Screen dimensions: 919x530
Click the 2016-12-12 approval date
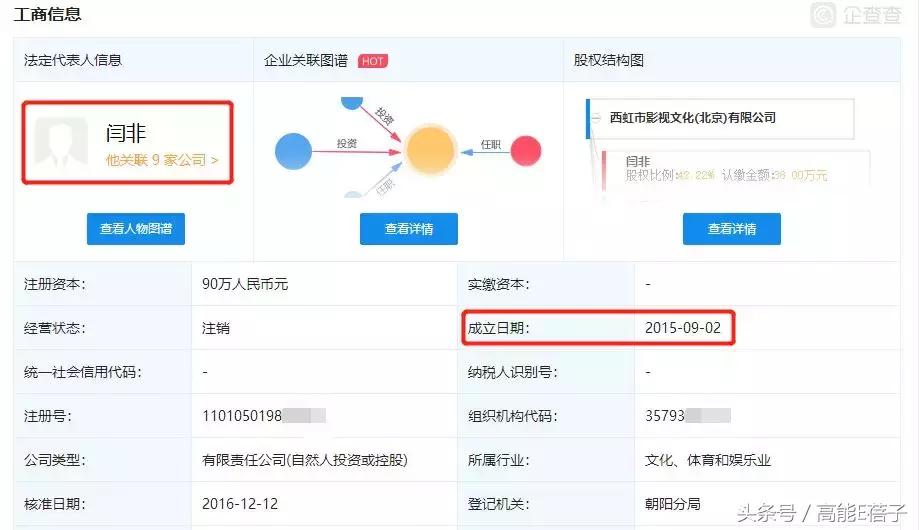[x=240, y=504]
